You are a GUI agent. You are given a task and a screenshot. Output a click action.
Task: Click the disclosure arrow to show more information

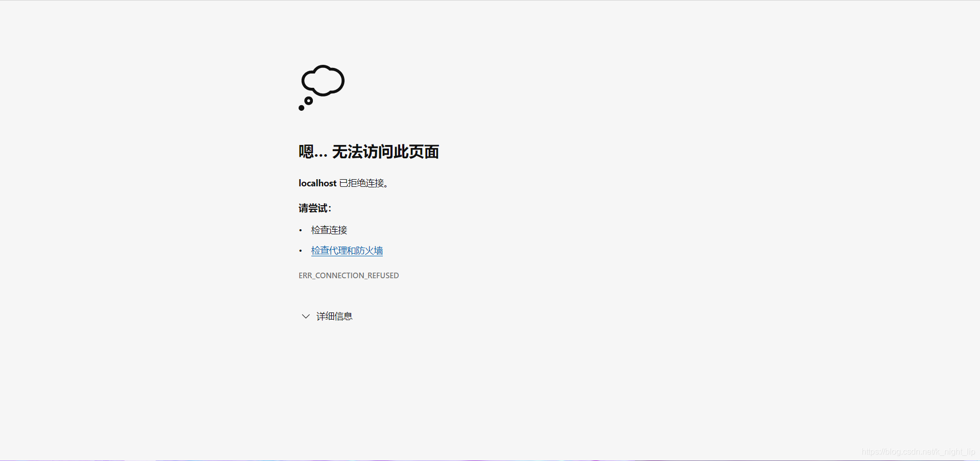pyautogui.click(x=305, y=316)
